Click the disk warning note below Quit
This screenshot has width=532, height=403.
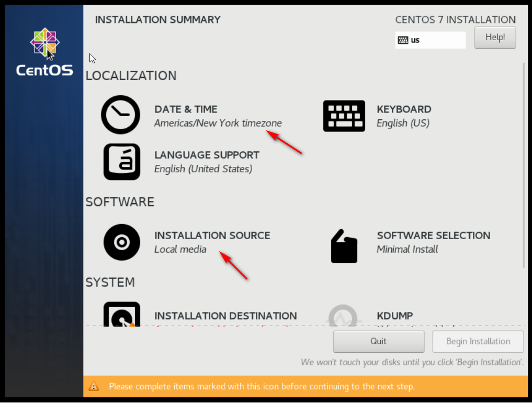click(x=412, y=362)
